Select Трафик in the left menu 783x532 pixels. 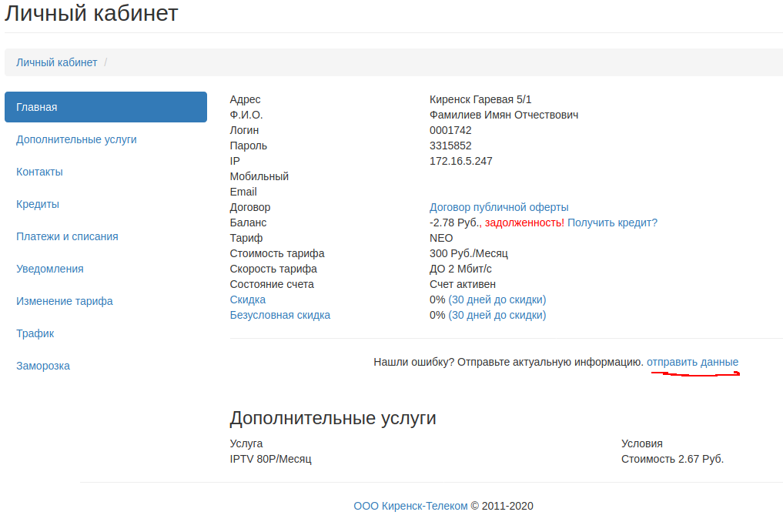pos(35,333)
